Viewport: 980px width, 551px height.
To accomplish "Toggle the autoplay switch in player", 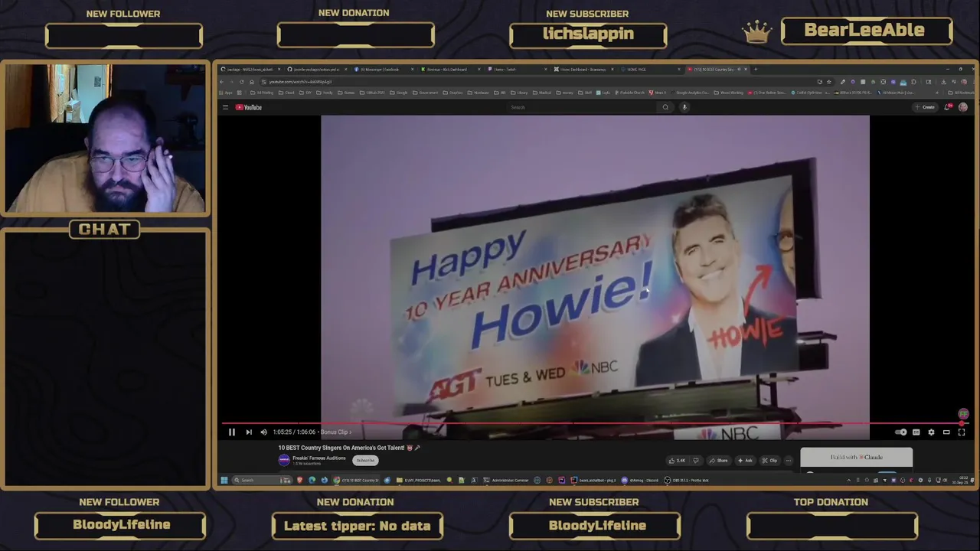I will click(900, 432).
